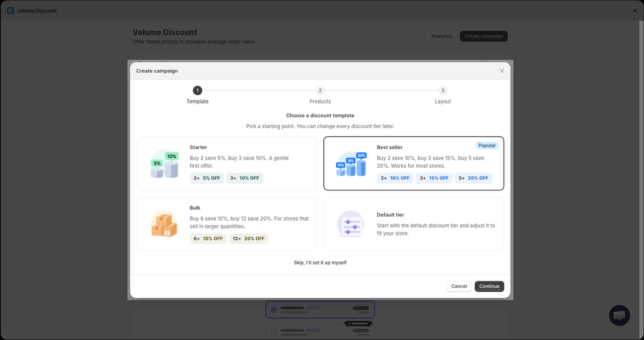Click the 2+ 10% OFF tag
This screenshot has width=644, height=340.
point(395,178)
